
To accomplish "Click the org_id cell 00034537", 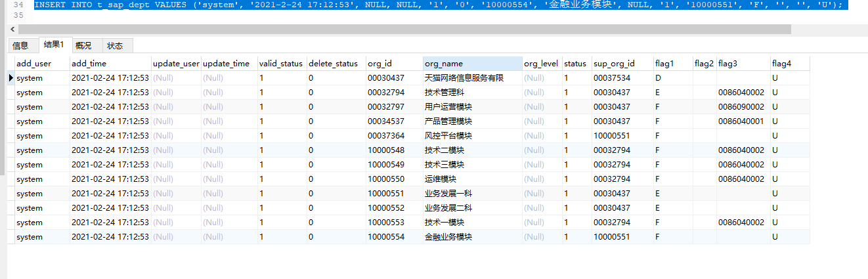I will click(x=394, y=121).
